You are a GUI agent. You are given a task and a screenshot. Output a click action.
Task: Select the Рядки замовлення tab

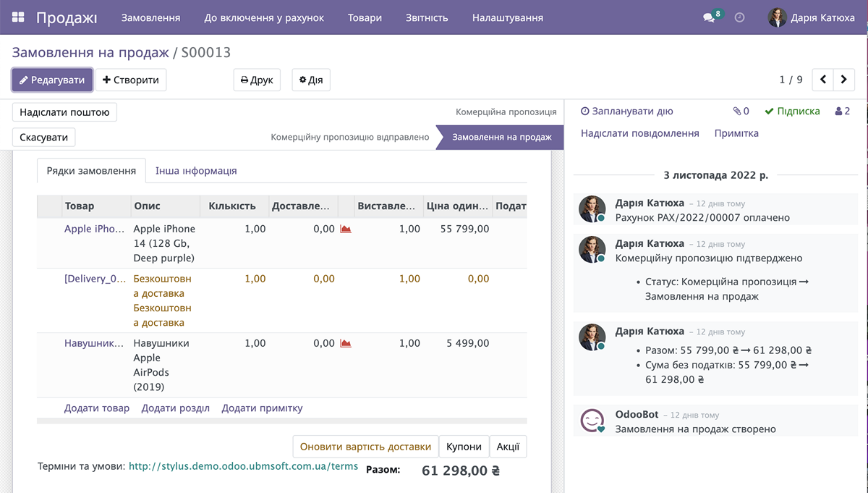(90, 171)
